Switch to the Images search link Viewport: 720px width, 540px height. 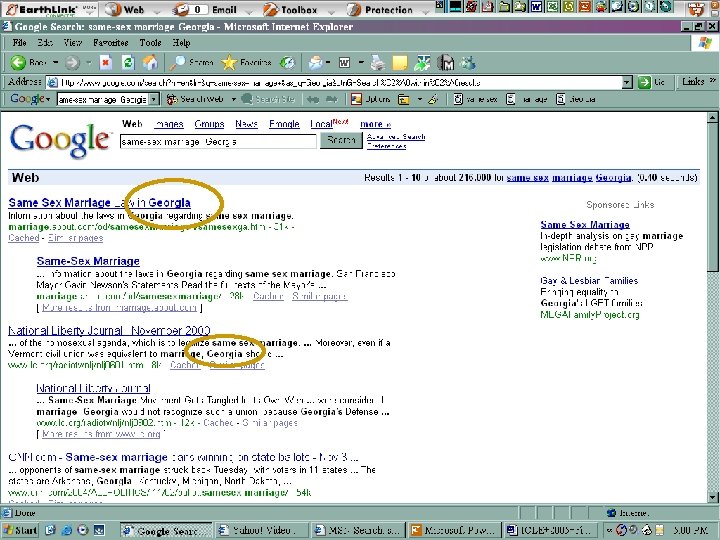click(x=169, y=124)
